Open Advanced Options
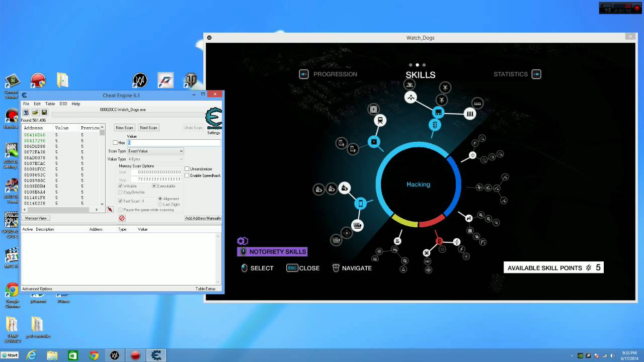The image size is (644, 362). point(37,289)
